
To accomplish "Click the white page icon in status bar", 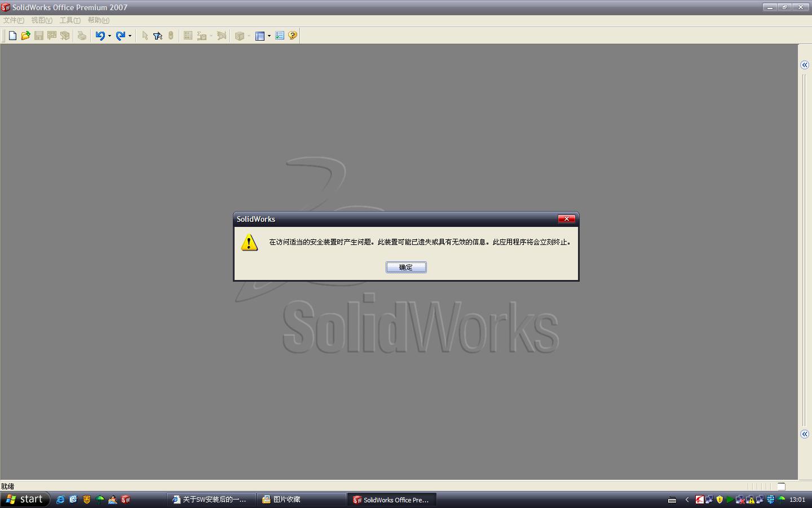I will click(781, 487).
